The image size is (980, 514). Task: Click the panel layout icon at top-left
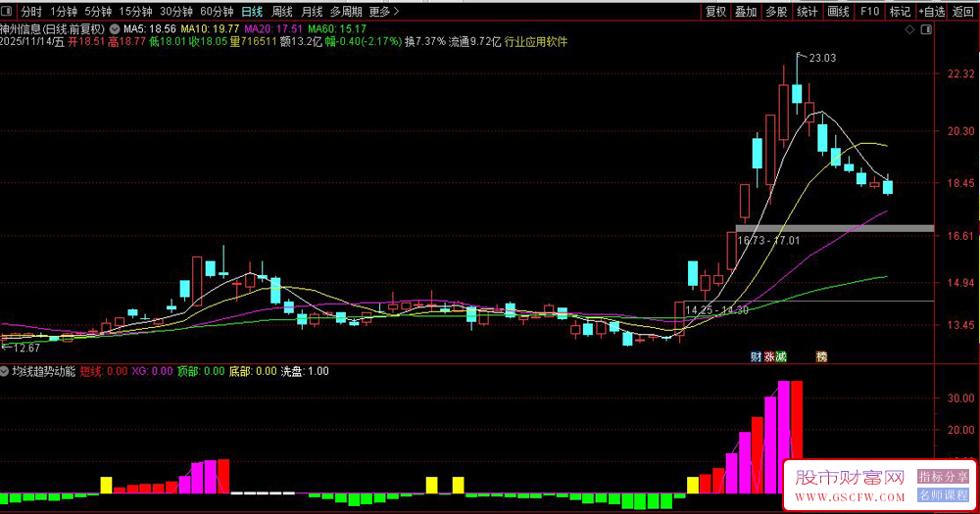click(6, 11)
